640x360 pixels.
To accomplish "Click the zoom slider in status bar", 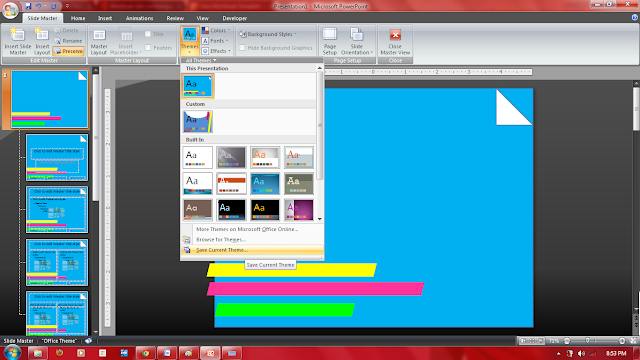I will pos(594,340).
